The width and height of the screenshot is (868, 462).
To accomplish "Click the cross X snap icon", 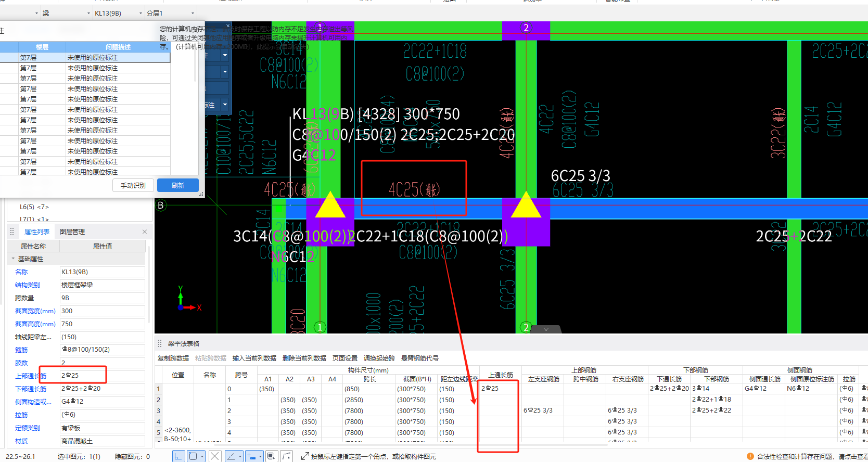I will tap(215, 456).
